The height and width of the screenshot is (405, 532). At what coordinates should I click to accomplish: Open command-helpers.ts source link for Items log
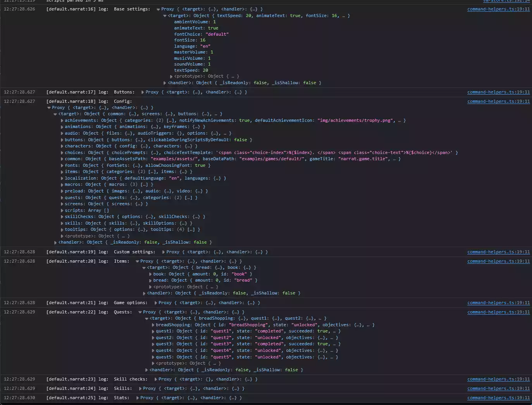[498, 261]
